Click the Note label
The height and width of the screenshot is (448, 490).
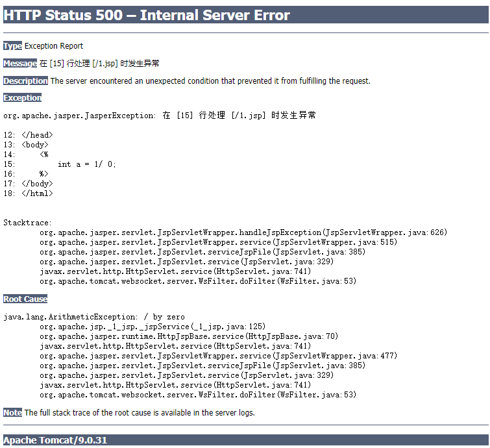(x=12, y=413)
